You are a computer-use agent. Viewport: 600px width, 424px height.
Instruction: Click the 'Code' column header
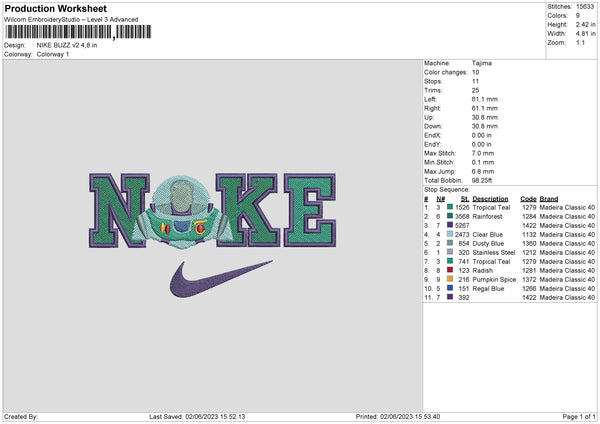click(528, 199)
